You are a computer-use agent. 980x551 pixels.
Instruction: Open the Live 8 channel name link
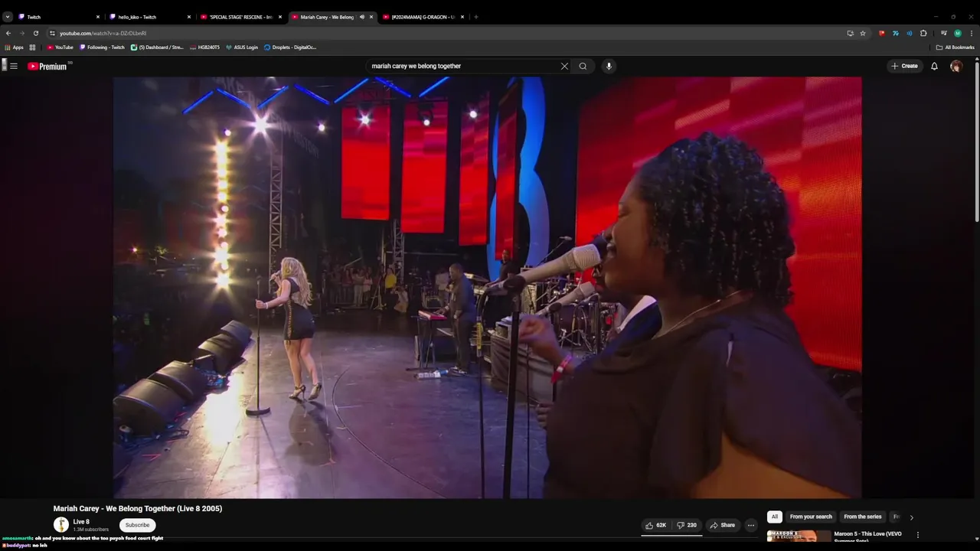click(81, 522)
